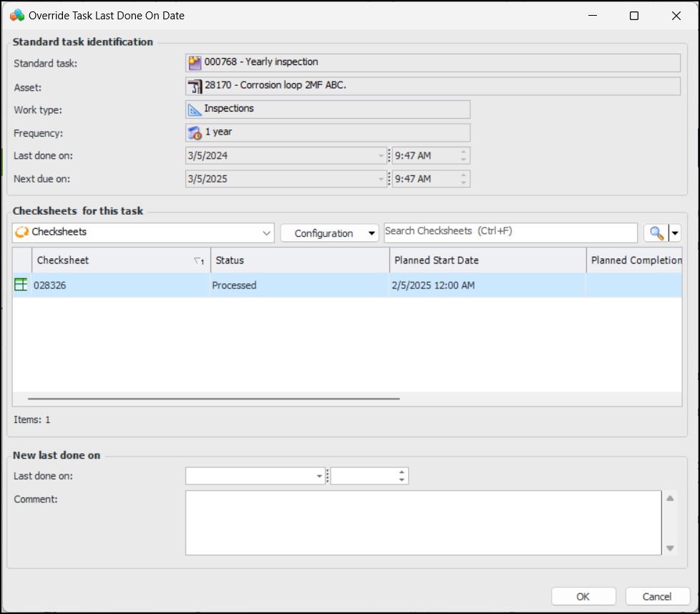Click the horizontal scrollbar in checksheet grid
This screenshot has width=700, height=614.
(x=213, y=399)
